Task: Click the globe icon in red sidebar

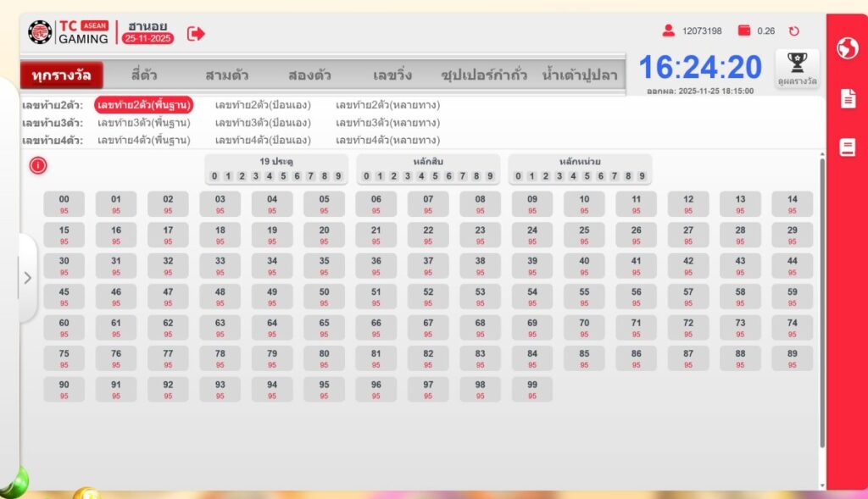Action: [x=848, y=48]
